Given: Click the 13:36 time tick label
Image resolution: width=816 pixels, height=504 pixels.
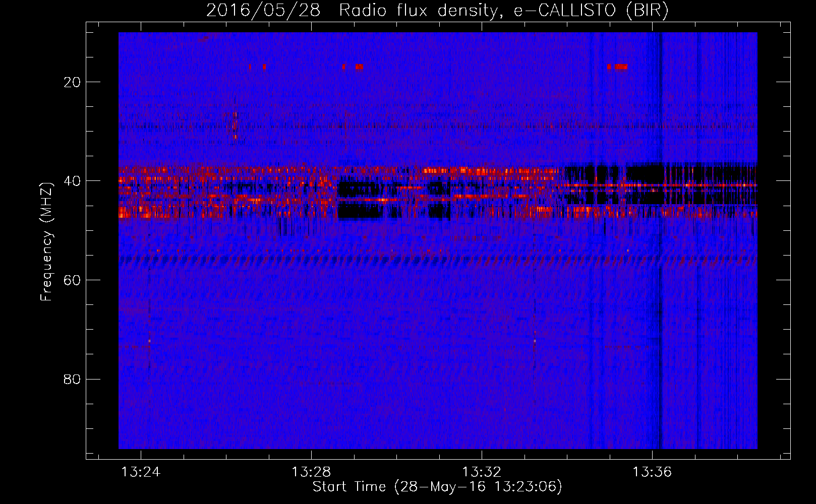Looking at the screenshot, I should click(653, 472).
